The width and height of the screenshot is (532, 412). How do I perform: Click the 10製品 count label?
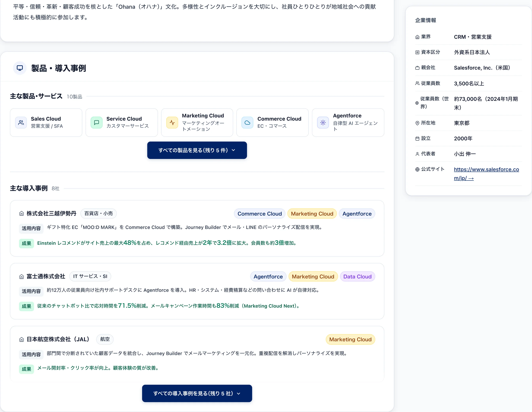pyautogui.click(x=75, y=97)
